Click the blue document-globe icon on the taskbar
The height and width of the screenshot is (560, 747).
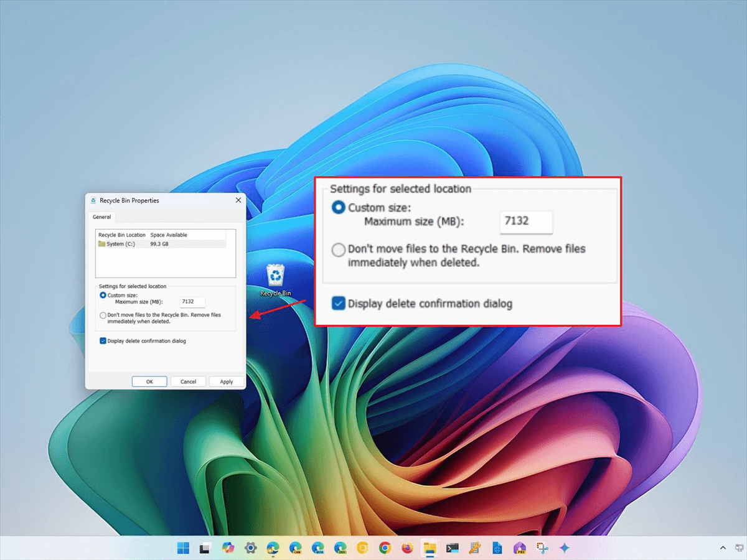coord(497,548)
